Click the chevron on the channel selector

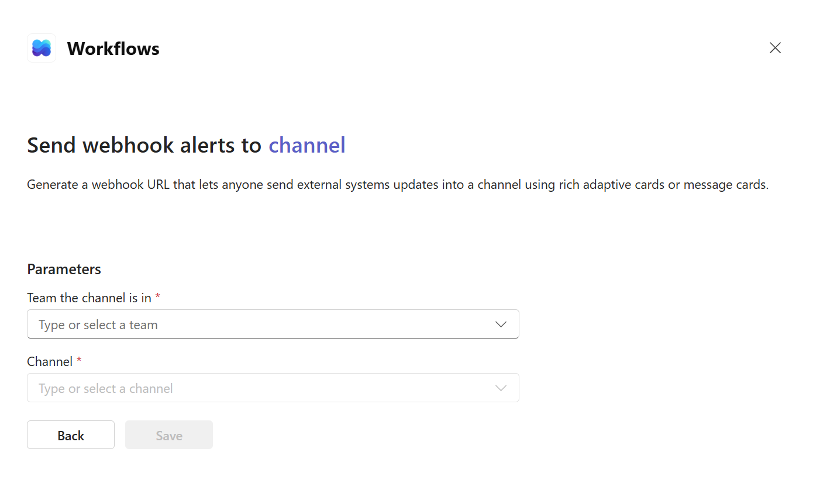click(501, 388)
